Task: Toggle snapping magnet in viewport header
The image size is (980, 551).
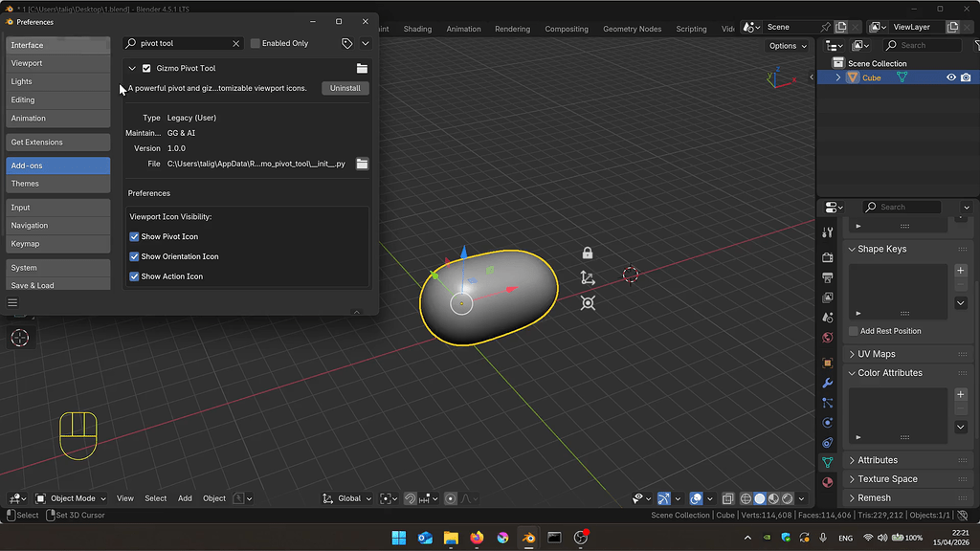Action: click(410, 498)
